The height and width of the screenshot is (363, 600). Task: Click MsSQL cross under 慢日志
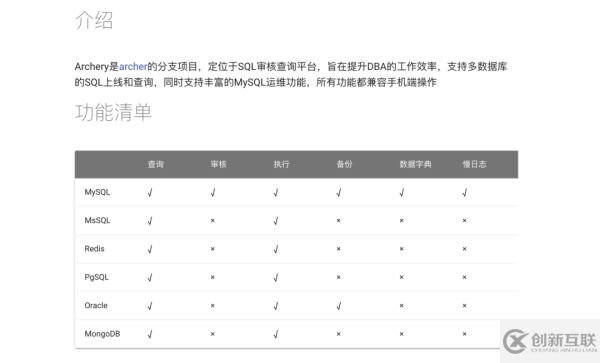(465, 221)
